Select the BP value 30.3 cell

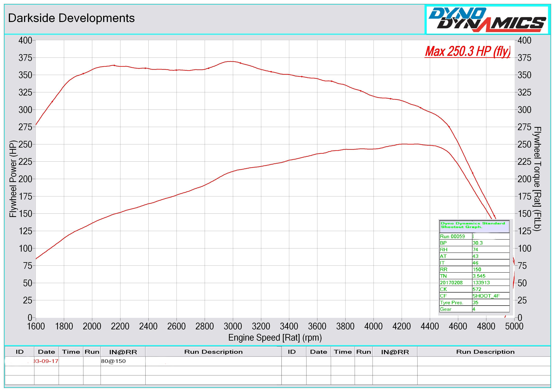tap(478, 243)
